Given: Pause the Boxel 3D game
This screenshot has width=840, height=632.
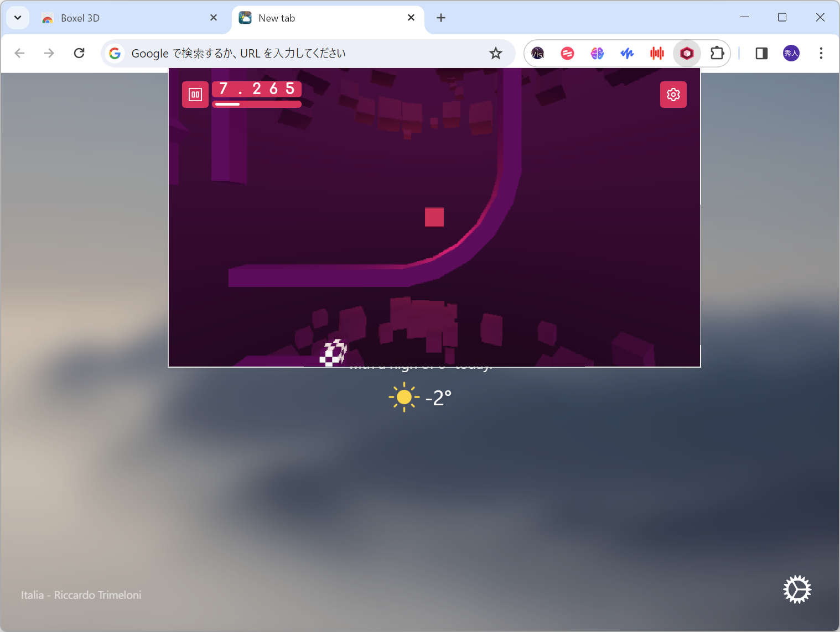Looking at the screenshot, I should click(195, 94).
